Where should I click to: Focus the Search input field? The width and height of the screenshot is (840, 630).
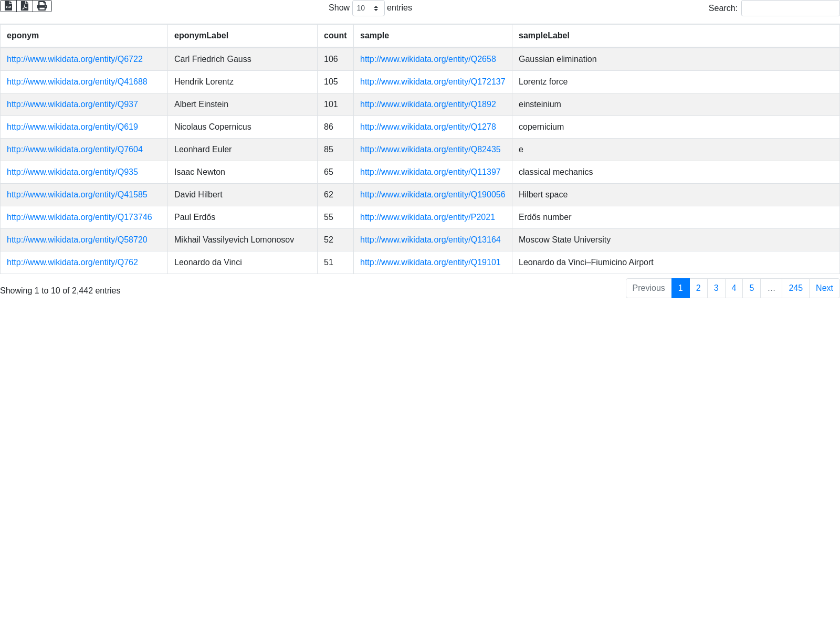[790, 8]
